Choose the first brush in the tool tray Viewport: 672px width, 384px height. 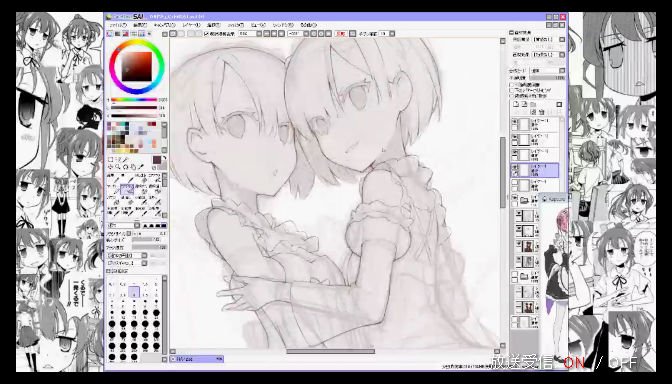pos(114,178)
